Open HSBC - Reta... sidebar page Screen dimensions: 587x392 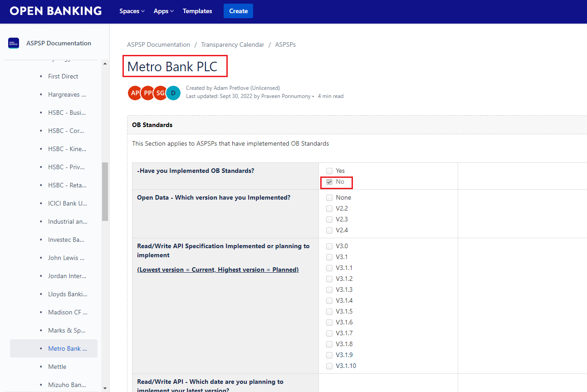(x=67, y=185)
